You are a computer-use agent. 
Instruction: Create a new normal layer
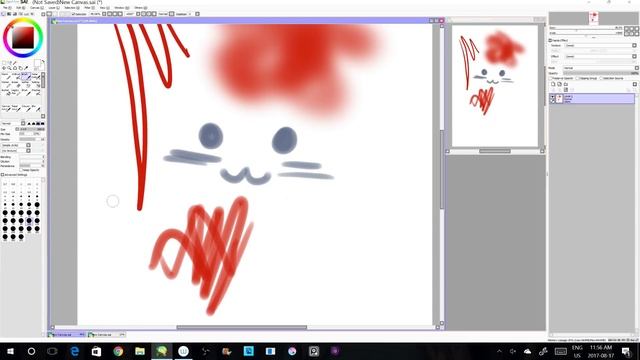coord(553,84)
